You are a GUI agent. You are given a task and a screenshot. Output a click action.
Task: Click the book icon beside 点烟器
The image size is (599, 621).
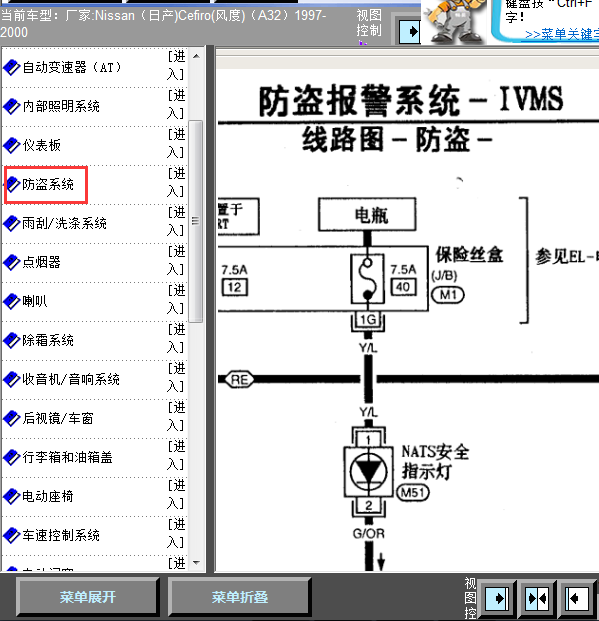(11, 262)
